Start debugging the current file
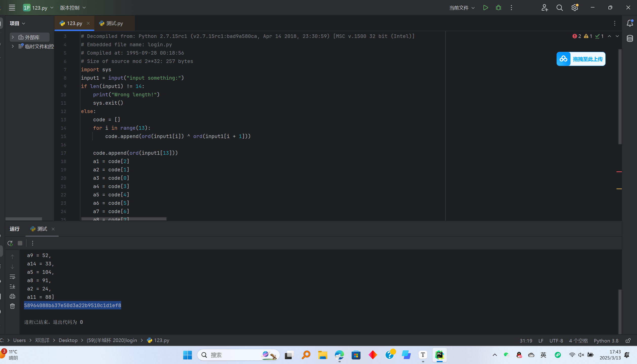The width and height of the screenshot is (637, 364). (498, 8)
